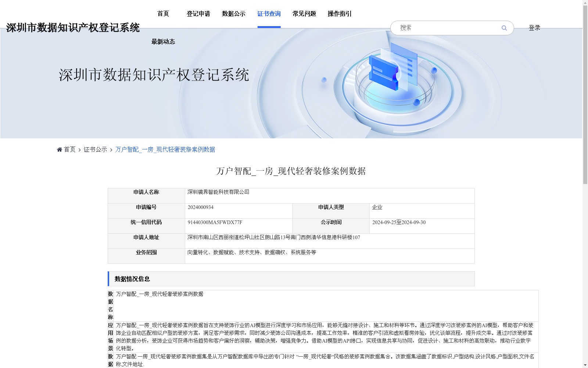The height and width of the screenshot is (368, 588).
Task: Go to 最新动态 menu item
Action: (163, 42)
